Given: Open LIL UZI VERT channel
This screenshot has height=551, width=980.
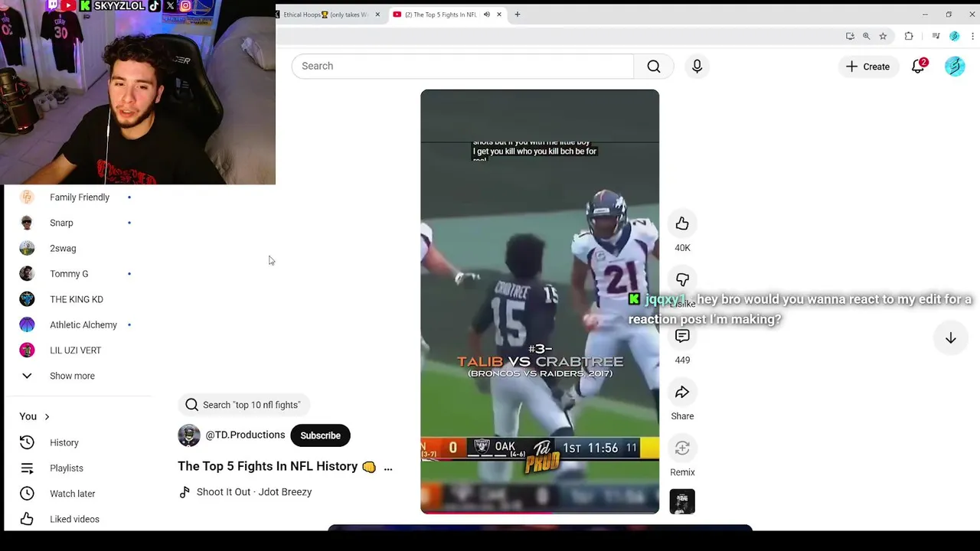Looking at the screenshot, I should point(77,350).
